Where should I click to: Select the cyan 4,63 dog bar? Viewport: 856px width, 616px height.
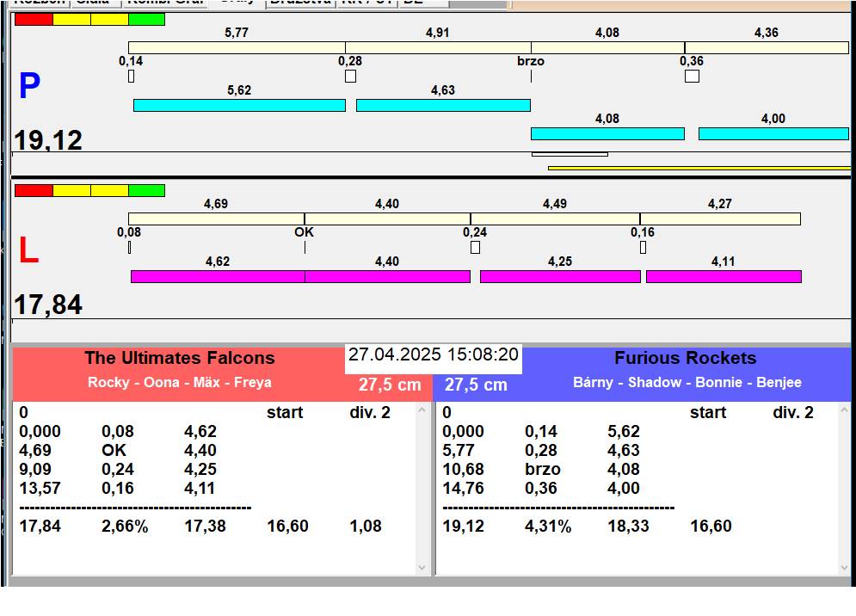tap(443, 105)
